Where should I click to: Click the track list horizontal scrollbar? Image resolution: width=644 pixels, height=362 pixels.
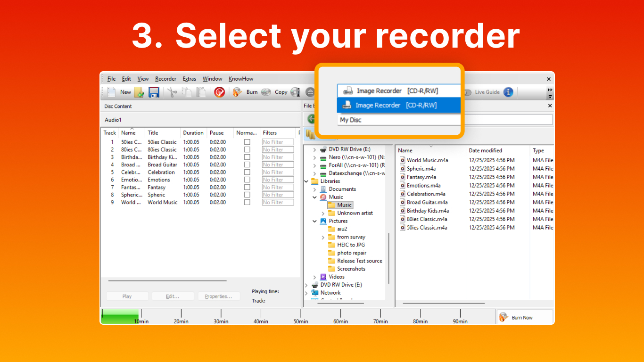point(167,281)
